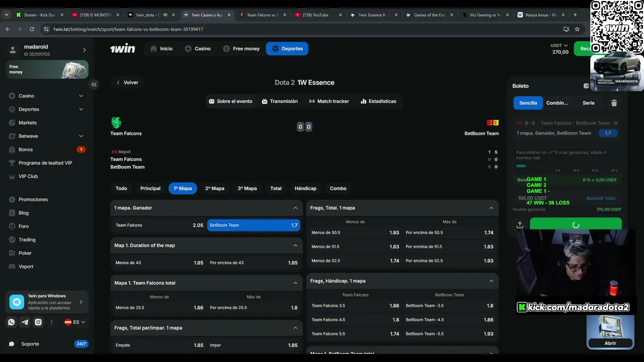Open the WhatsApp social icon
644x362 pixels.
[12, 322]
